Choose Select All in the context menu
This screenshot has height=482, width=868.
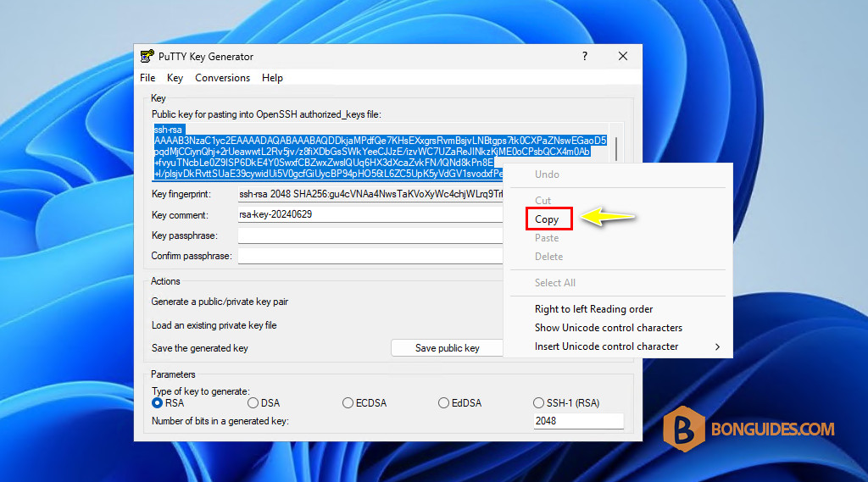click(554, 283)
